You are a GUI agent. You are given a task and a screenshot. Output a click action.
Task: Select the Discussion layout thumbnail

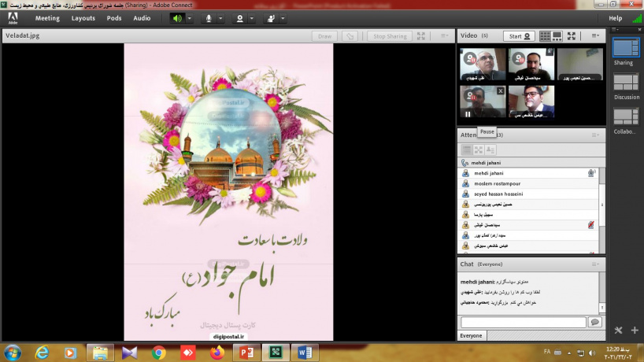tap(626, 82)
